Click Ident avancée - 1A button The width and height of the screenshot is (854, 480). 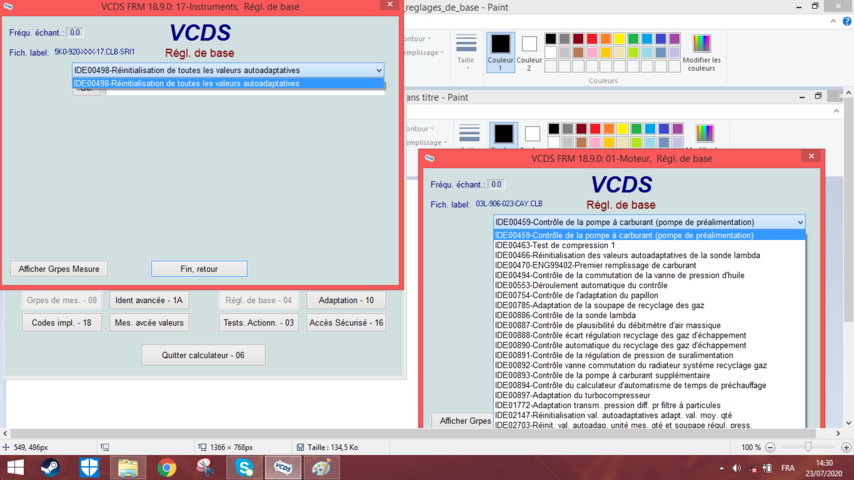pyautogui.click(x=149, y=300)
